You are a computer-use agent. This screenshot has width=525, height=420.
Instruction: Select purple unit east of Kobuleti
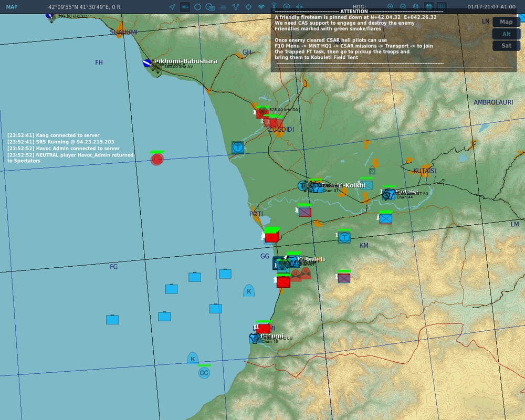(344, 278)
